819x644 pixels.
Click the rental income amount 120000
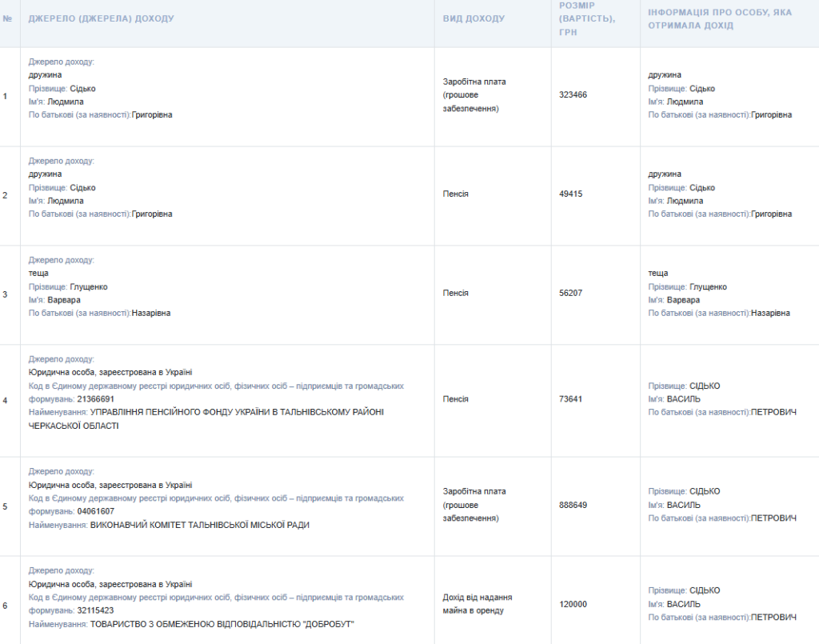click(x=573, y=604)
